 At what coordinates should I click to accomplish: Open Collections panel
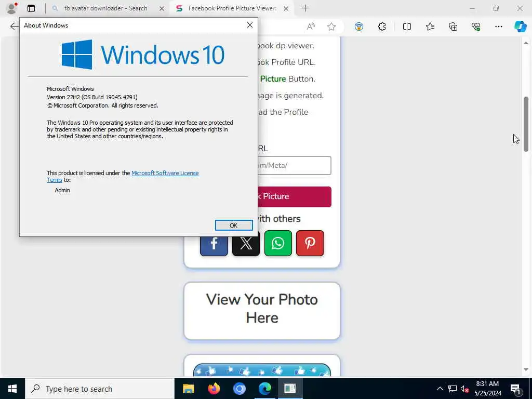tap(453, 26)
